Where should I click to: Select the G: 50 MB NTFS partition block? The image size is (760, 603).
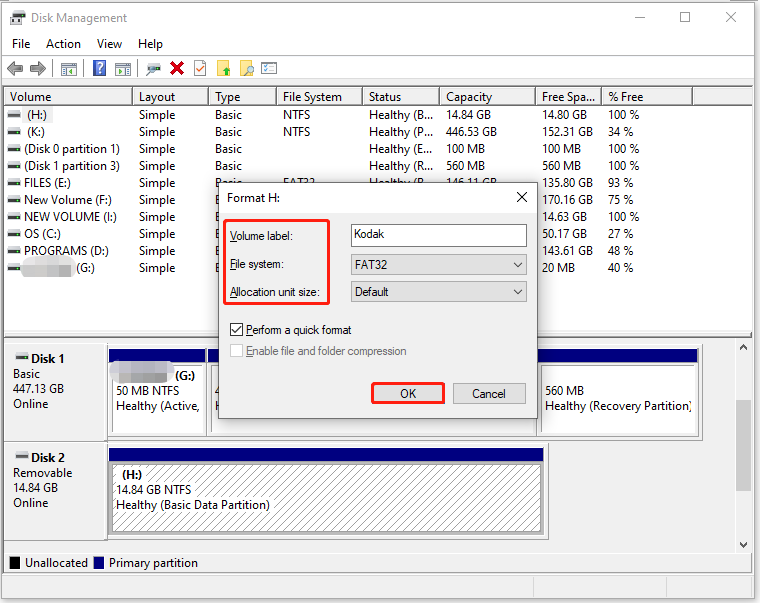(157, 398)
